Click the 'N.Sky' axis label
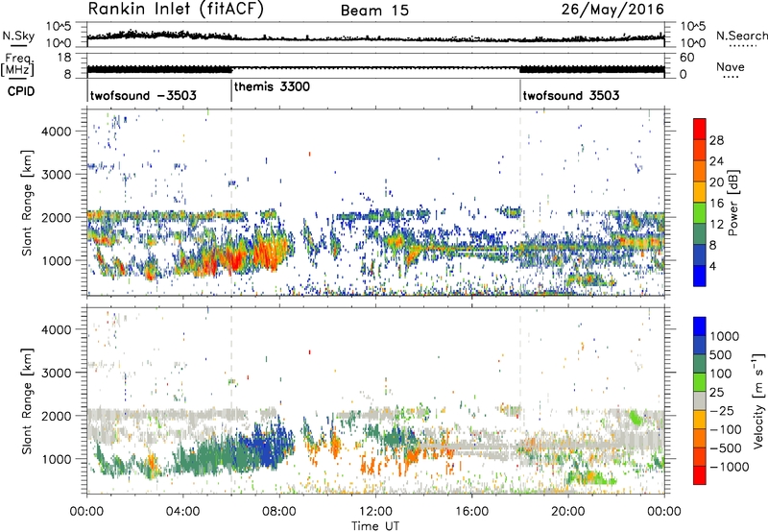 coord(18,36)
